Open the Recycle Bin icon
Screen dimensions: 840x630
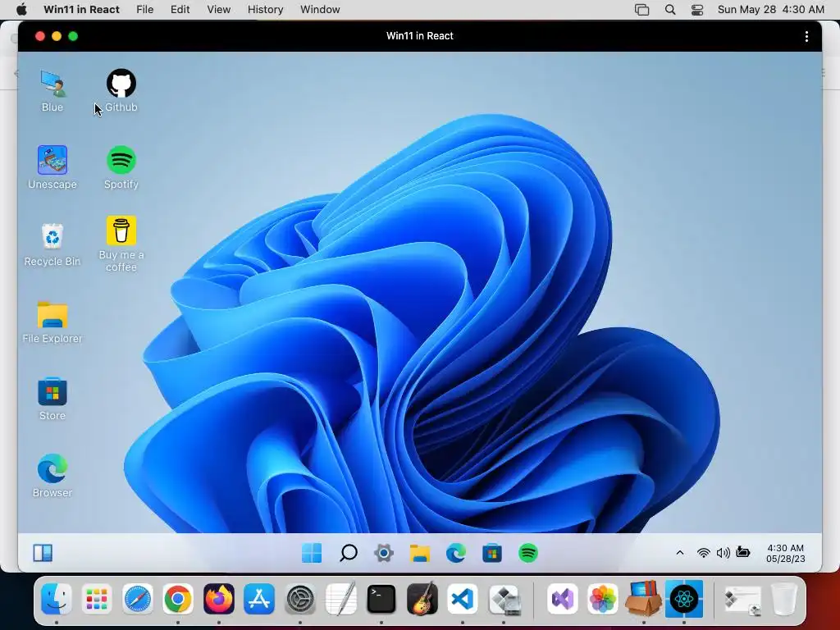52,244
